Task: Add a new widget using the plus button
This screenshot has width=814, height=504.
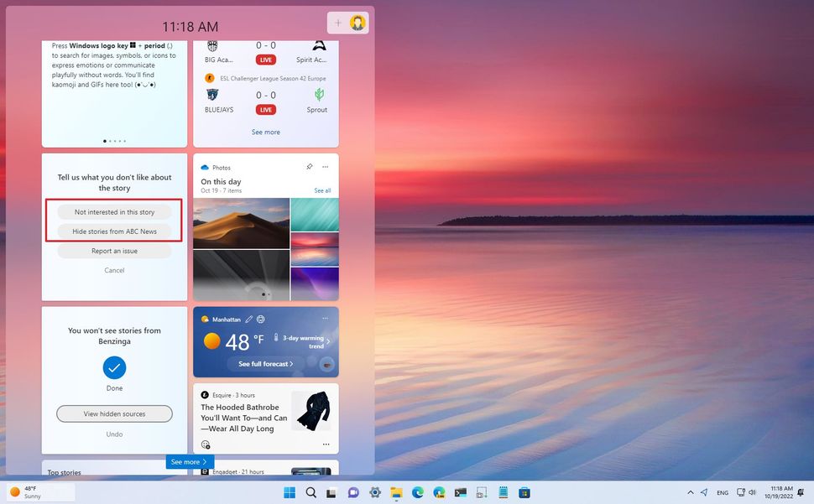Action: point(337,23)
